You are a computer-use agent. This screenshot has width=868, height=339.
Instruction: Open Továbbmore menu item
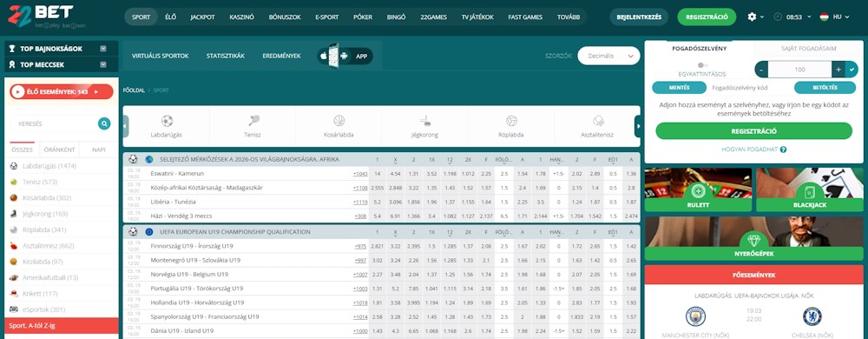coord(568,17)
